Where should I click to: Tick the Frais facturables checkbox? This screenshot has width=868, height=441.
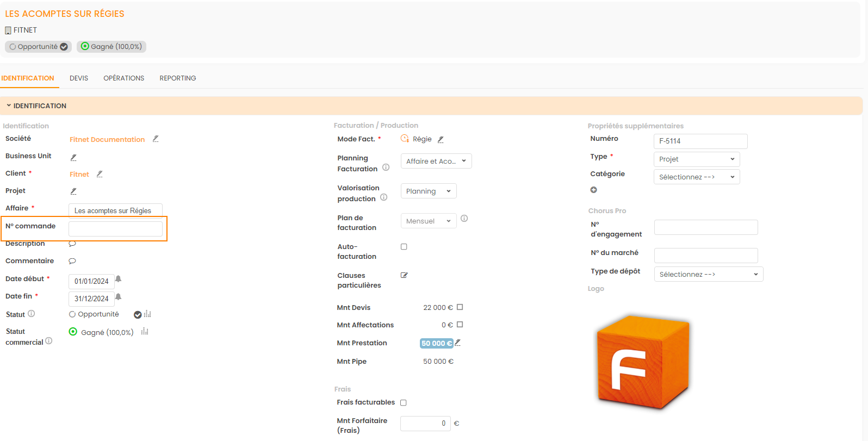pyautogui.click(x=404, y=403)
